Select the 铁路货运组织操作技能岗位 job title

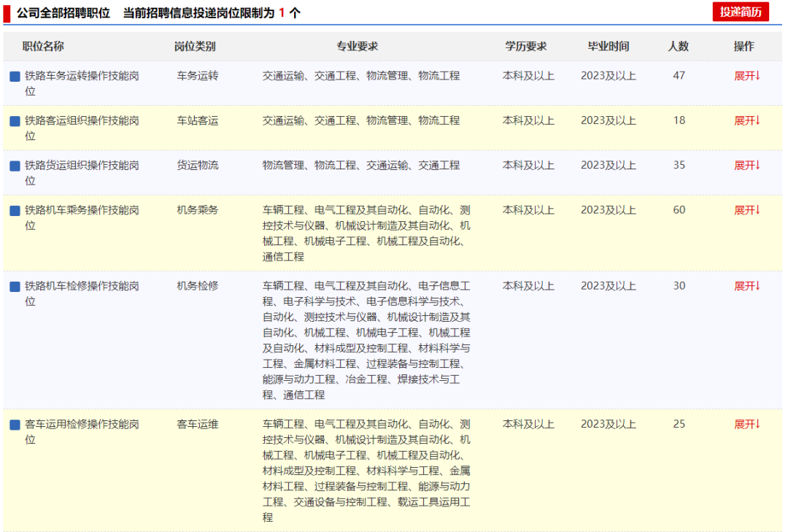tap(82, 173)
